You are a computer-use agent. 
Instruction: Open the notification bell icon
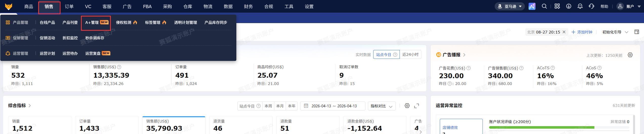point(580,6)
